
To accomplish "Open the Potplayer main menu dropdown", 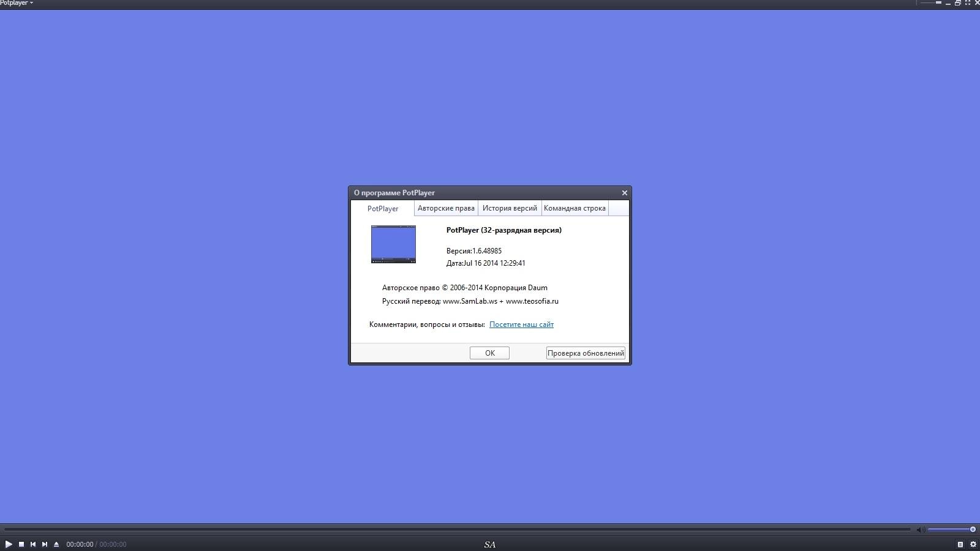I will (17, 3).
